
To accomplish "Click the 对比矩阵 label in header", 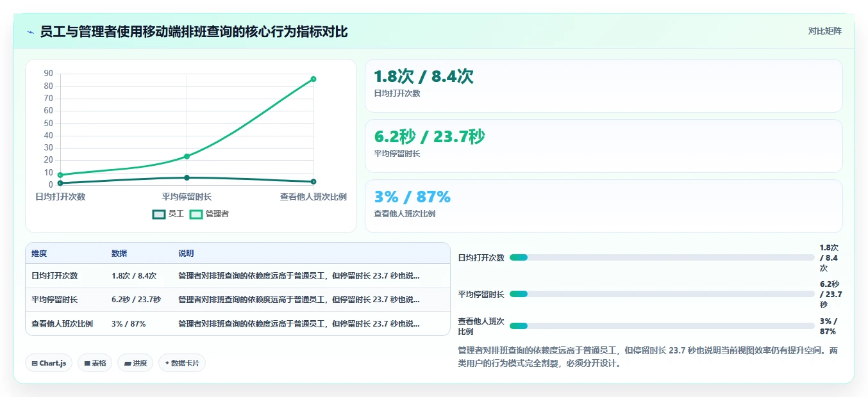I will (x=824, y=31).
